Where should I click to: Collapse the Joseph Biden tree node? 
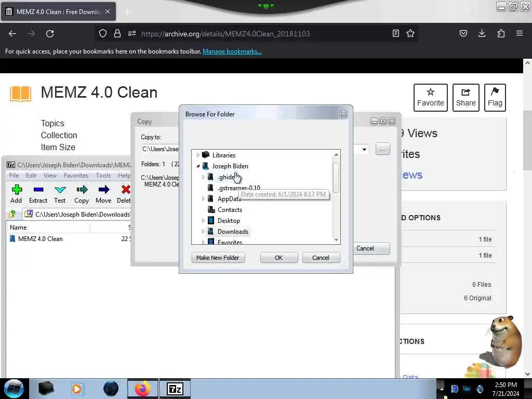[198, 166]
